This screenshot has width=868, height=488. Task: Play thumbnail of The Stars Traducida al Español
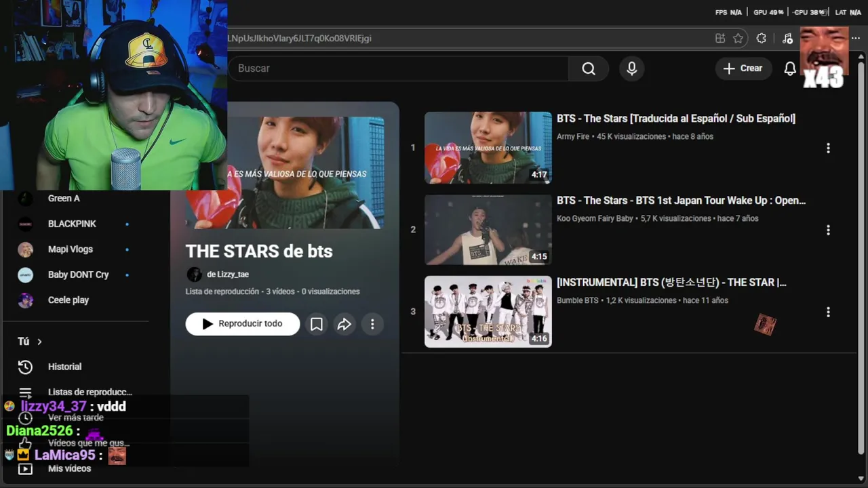(488, 148)
